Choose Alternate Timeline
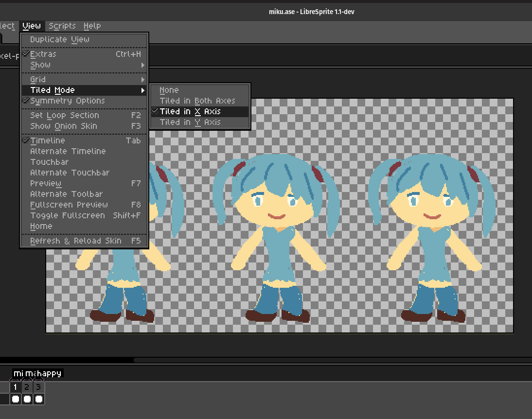 (84, 151)
